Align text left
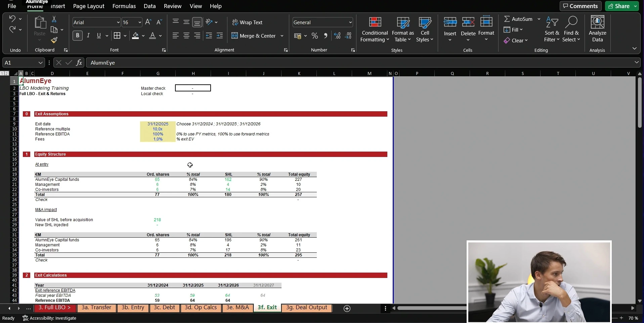The width and height of the screenshot is (644, 323). click(x=175, y=36)
